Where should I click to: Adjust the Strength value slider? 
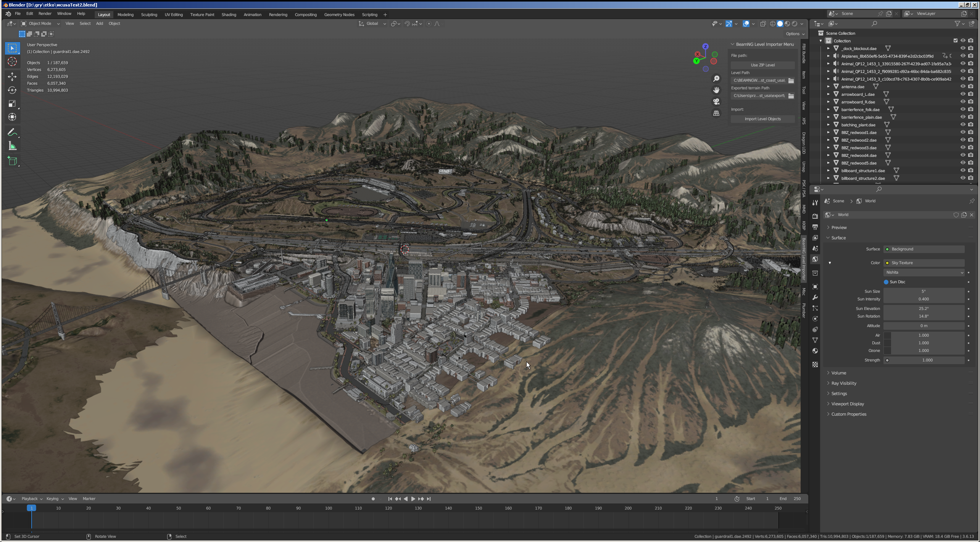[x=927, y=360]
